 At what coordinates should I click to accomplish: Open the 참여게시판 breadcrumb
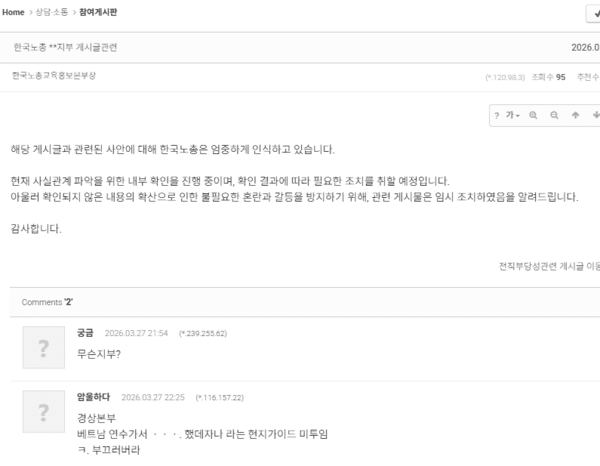98,12
